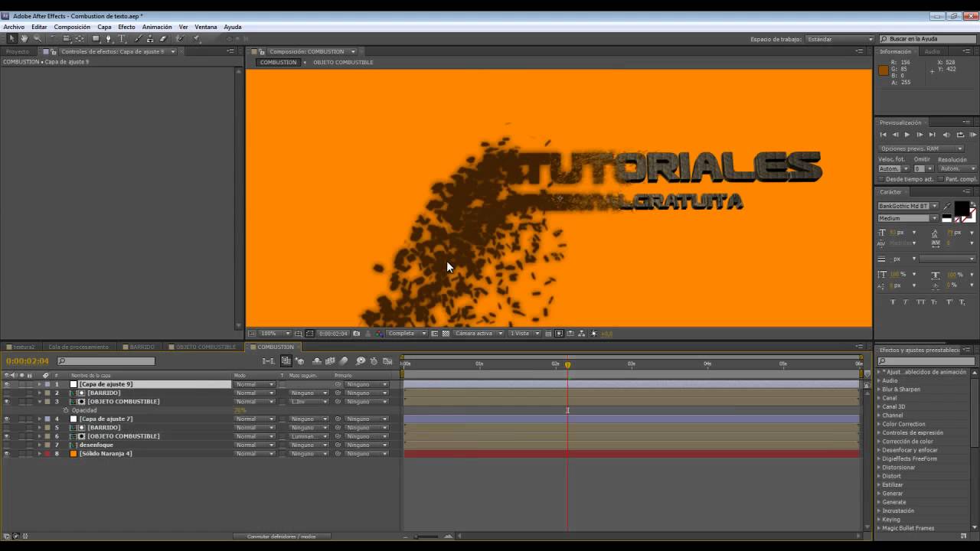Image resolution: width=980 pixels, height=551 pixels.
Task: Select the Brush tool
Action: pyautogui.click(x=138, y=38)
